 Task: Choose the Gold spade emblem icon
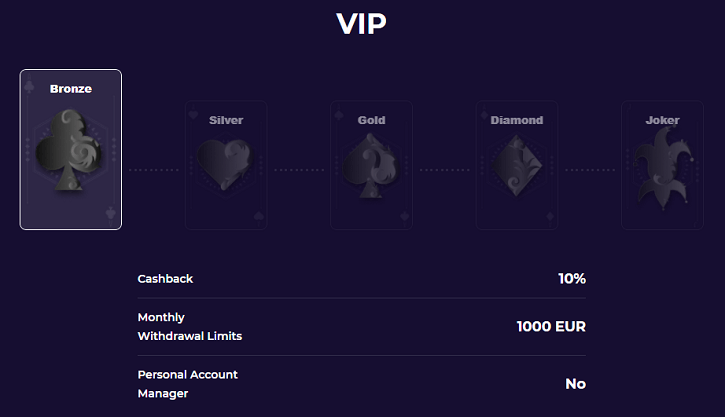coord(371,161)
